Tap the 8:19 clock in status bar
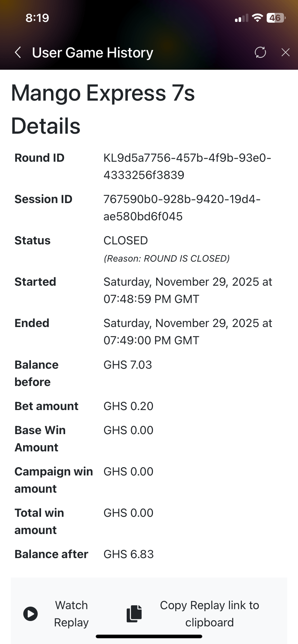298x644 pixels. [37, 18]
